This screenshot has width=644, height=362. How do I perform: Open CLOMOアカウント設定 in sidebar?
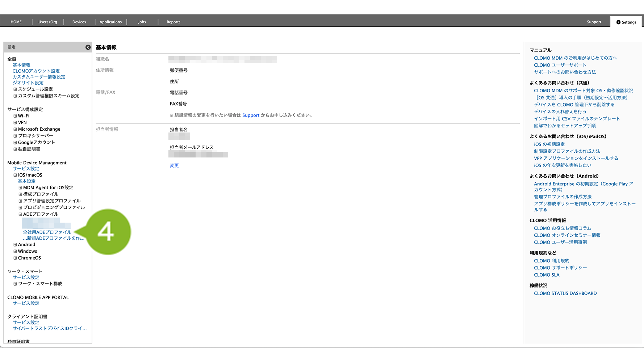[x=36, y=71]
